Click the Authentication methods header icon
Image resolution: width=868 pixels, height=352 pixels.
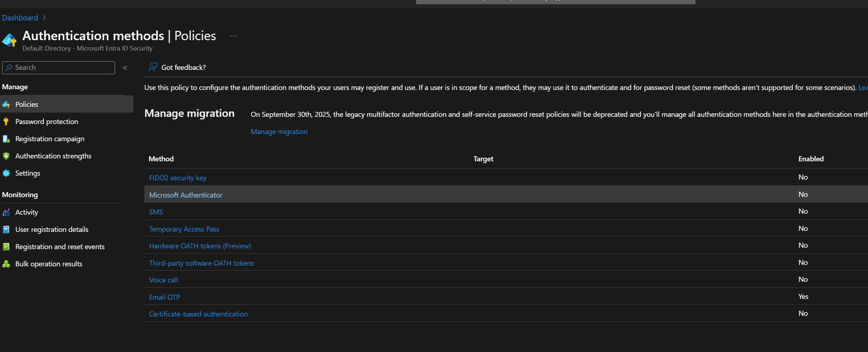10,40
